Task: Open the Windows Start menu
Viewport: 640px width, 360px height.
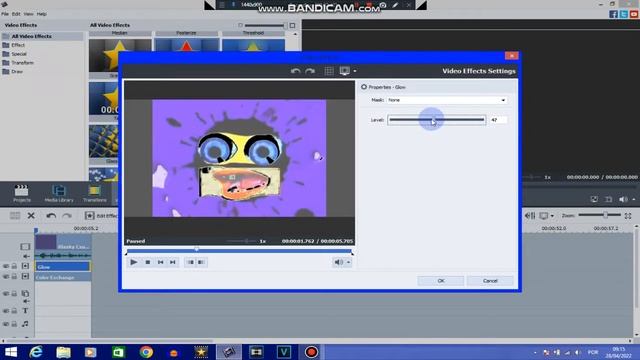Action: point(11,352)
